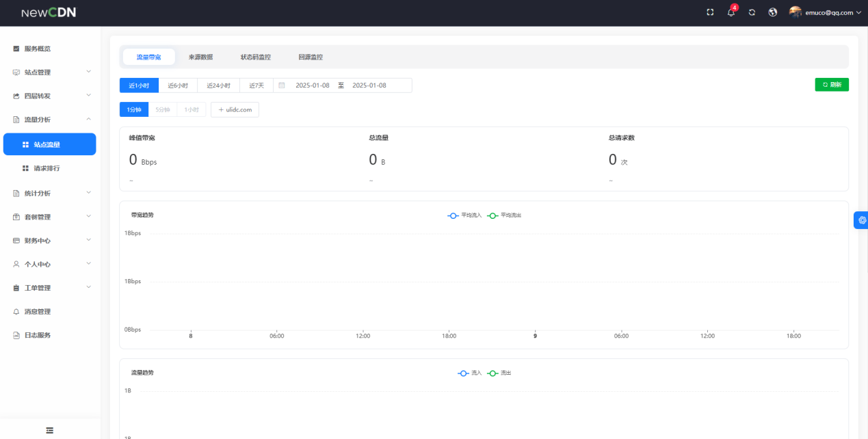This screenshot has width=868, height=439.
Task: Toggle 平均流入 series in bandwidth chart
Action: point(465,215)
